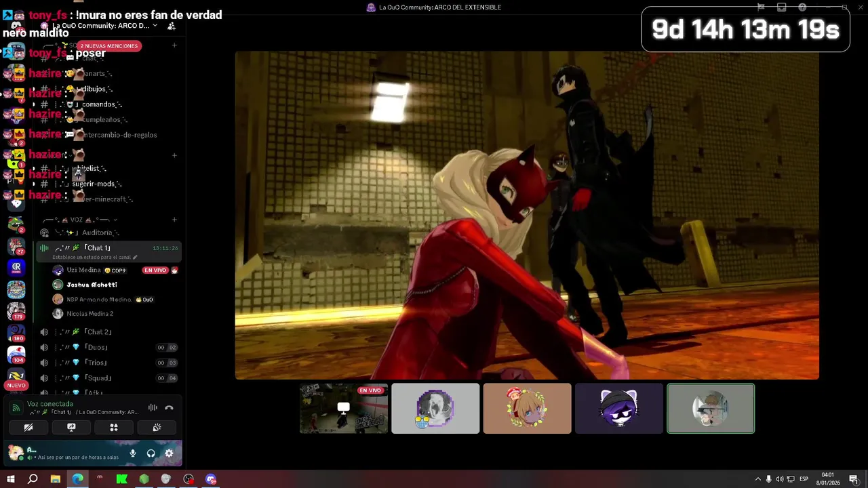Select the purple cat avatar participant tile

pos(619,408)
